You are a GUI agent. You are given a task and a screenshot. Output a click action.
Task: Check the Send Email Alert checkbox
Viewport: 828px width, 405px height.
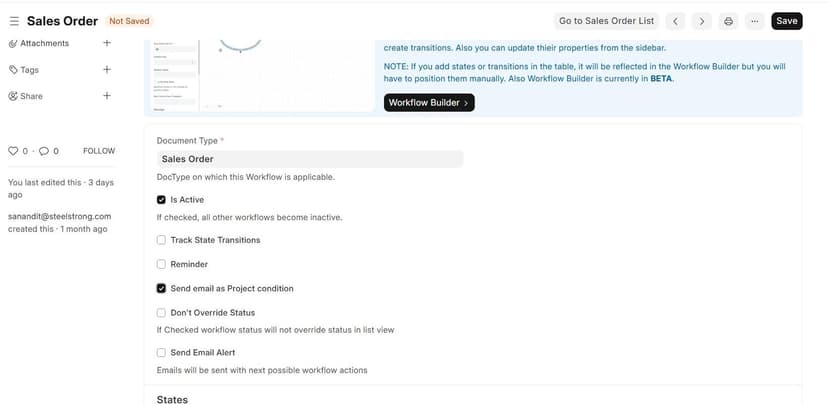(162, 353)
